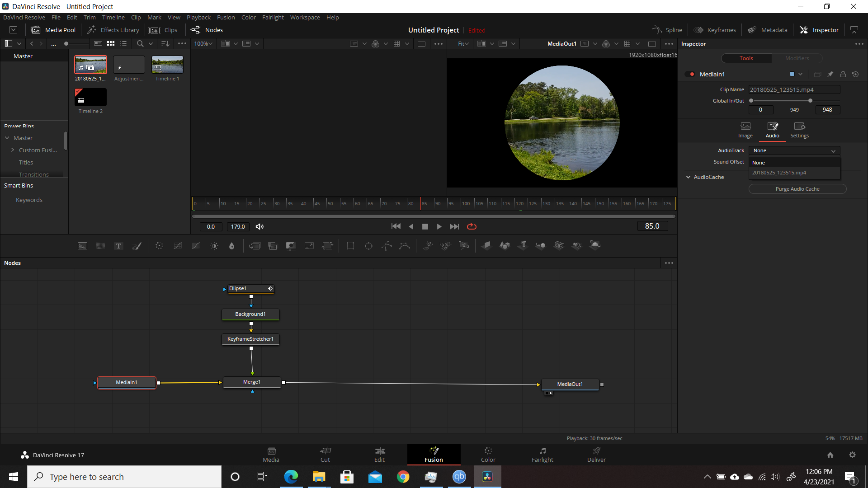Toggle playback loop mode

point(472,226)
